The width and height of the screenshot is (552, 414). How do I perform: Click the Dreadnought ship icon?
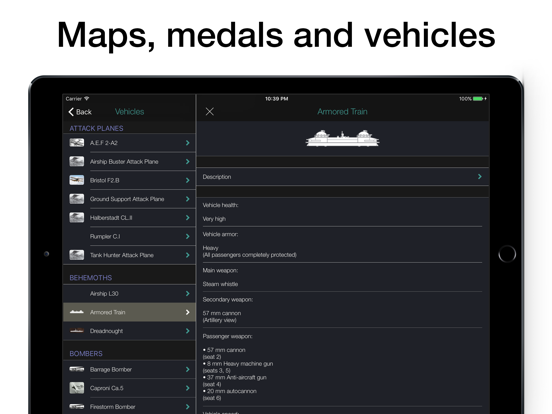coord(77,331)
